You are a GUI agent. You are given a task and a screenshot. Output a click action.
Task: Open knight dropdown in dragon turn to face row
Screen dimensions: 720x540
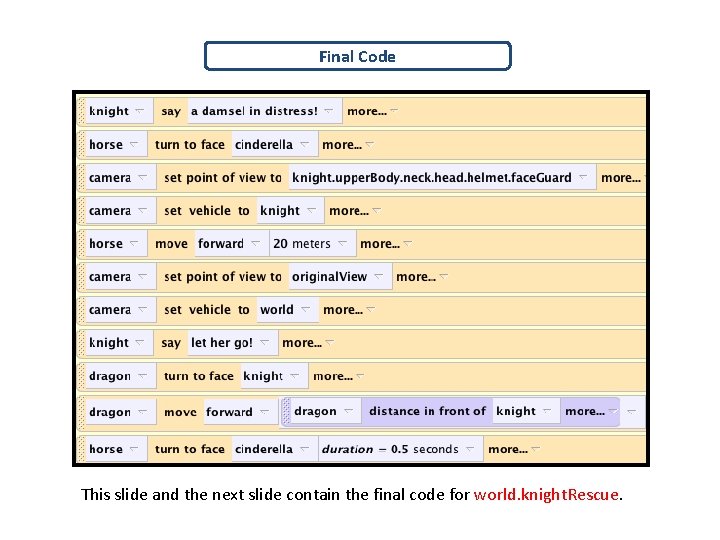click(274, 376)
